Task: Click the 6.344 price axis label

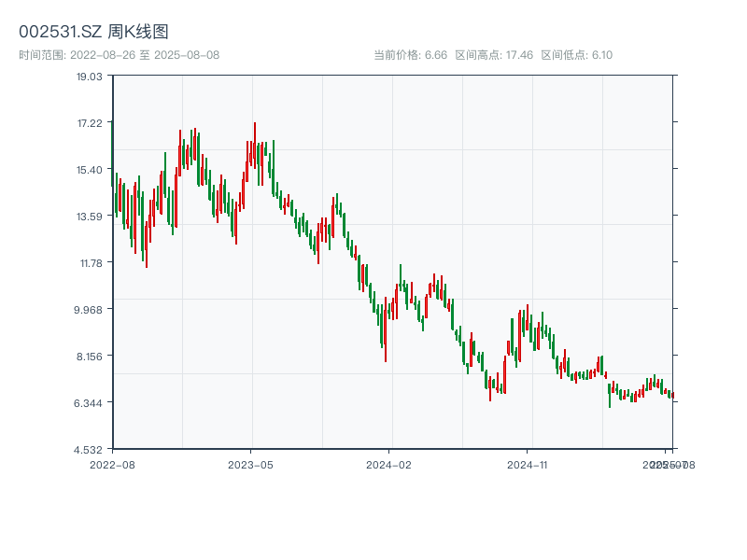Action: click(x=90, y=403)
